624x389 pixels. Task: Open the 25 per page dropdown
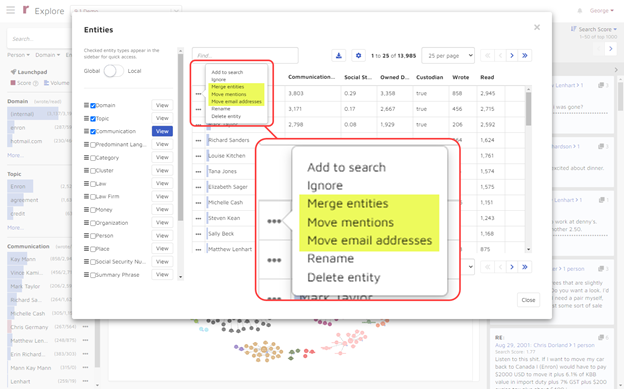448,56
